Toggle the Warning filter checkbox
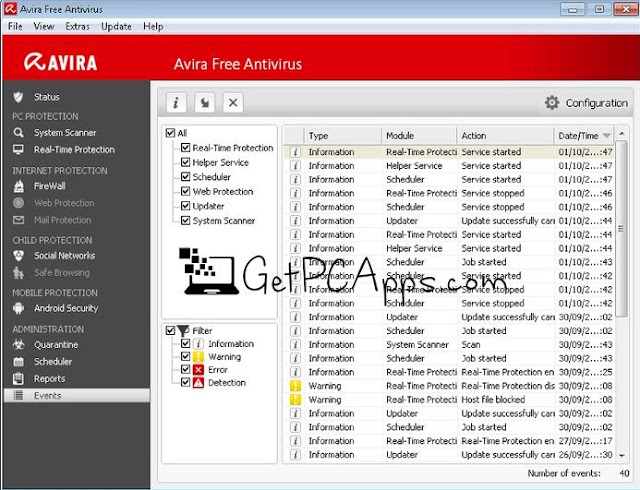Viewport: 640px width, 490px height. pyautogui.click(x=185, y=356)
